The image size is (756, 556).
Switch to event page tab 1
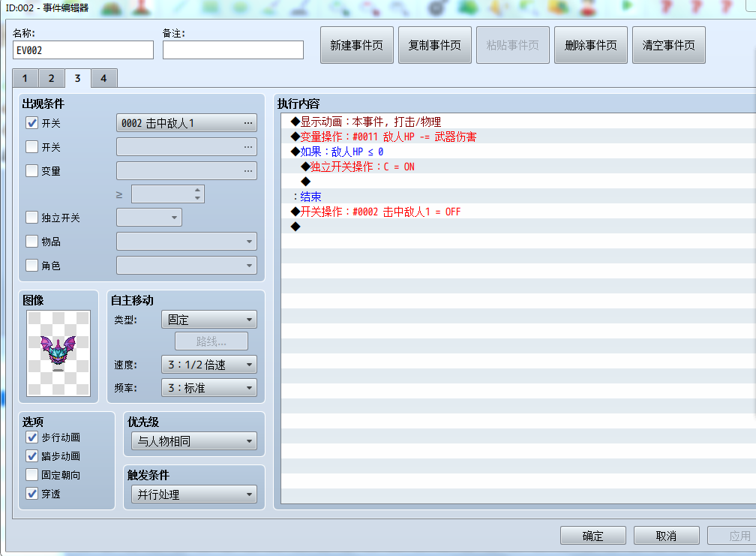25,78
